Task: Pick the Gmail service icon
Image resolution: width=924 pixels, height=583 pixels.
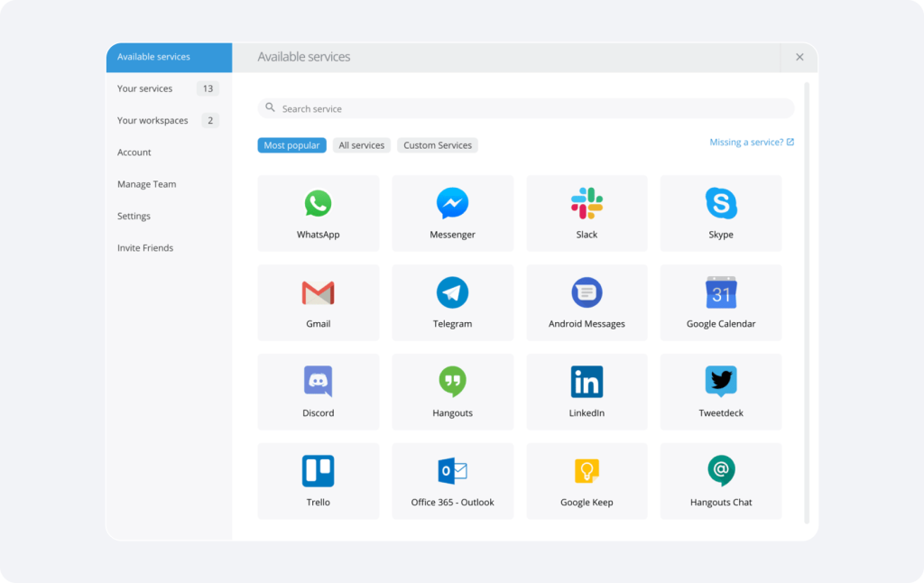Action: click(x=319, y=293)
